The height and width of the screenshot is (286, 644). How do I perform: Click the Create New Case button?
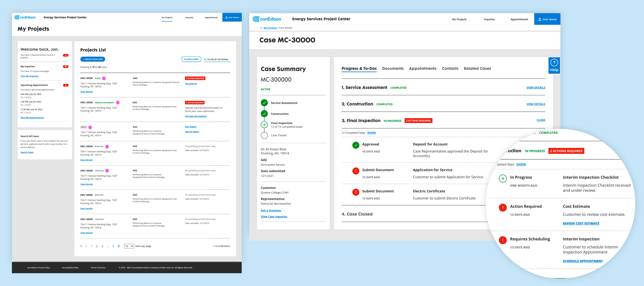(93, 59)
